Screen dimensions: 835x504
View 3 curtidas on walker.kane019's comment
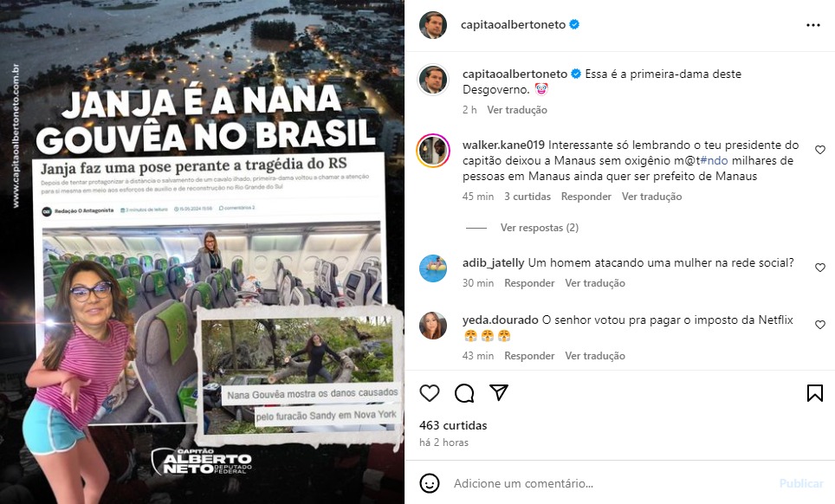(528, 197)
